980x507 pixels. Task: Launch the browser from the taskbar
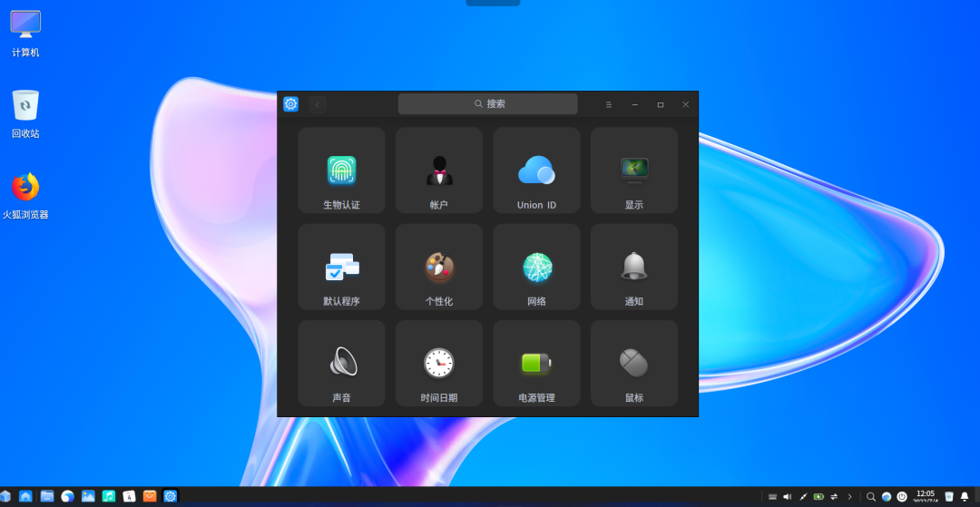click(67, 496)
